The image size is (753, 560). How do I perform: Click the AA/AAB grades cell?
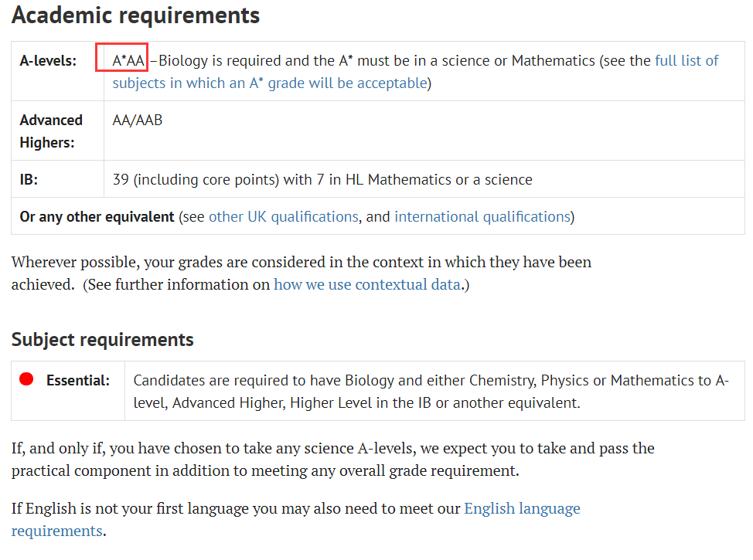[138, 120]
